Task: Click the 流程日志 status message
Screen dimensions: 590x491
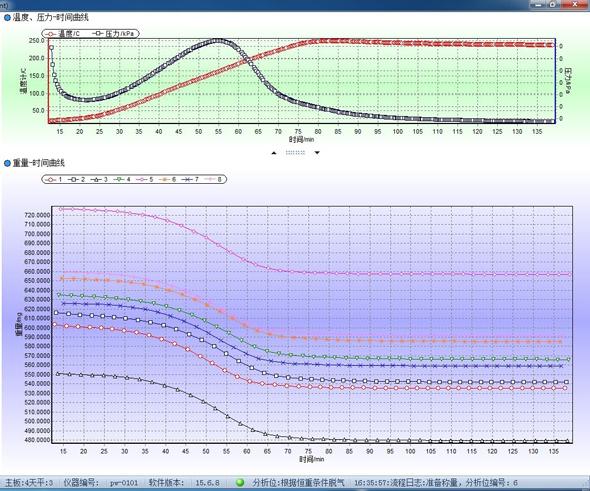Action: pyautogui.click(x=436, y=483)
